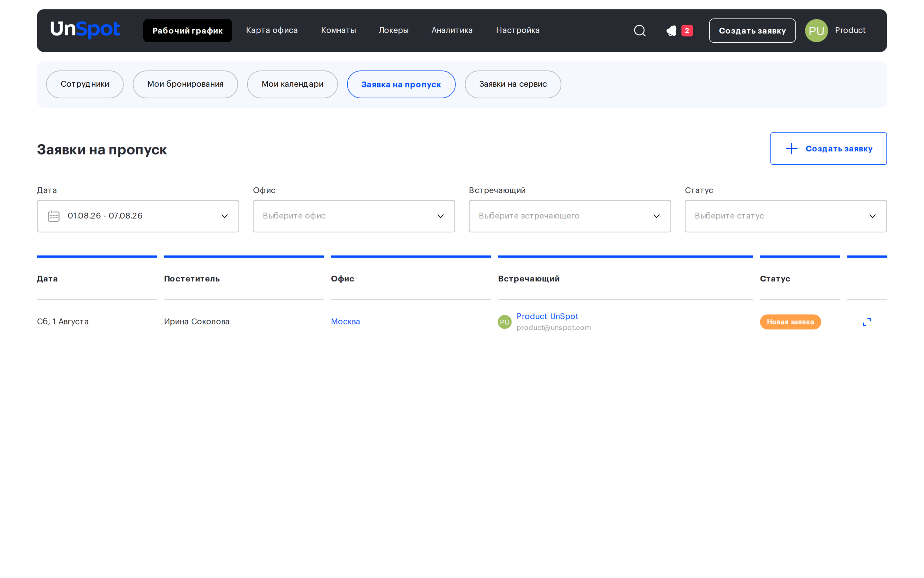This screenshot has width=924, height=578.
Task: Switch to Мои календари tab
Action: pyautogui.click(x=292, y=84)
